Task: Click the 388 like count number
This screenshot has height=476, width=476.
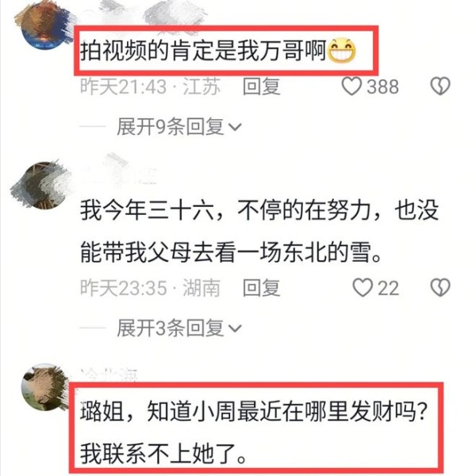Action: pyautogui.click(x=382, y=86)
